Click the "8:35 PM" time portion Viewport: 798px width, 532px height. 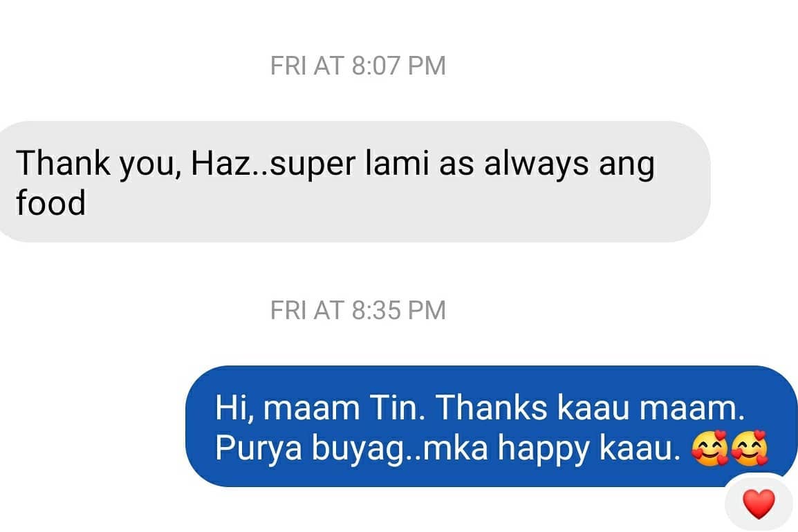click(398, 310)
